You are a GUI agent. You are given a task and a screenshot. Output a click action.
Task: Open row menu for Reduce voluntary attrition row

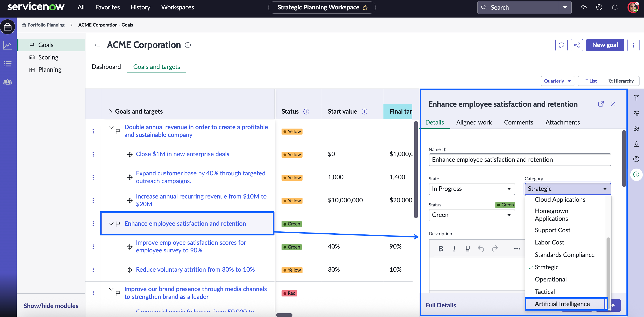pyautogui.click(x=93, y=270)
